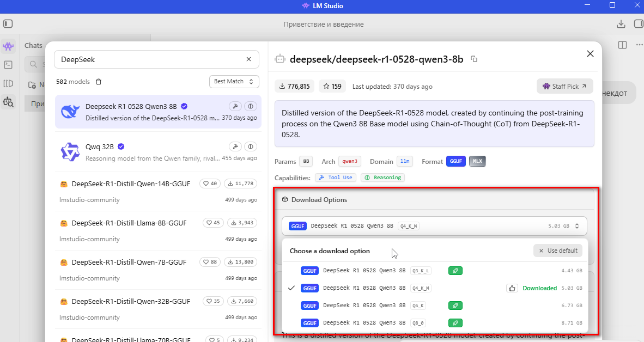The image size is (644, 342).
Task: Collapse the selected Q4_K_M download option dropdown
Action: click(434, 226)
